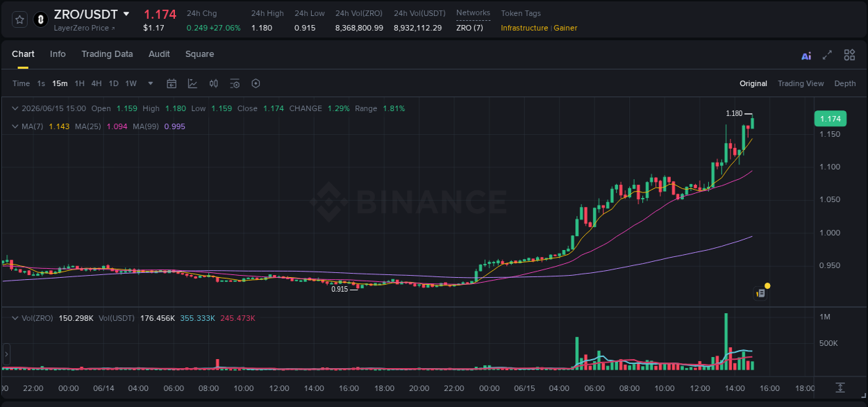The image size is (868, 407).
Task: Click the CHANGE 1.29% value
Action: [338, 108]
